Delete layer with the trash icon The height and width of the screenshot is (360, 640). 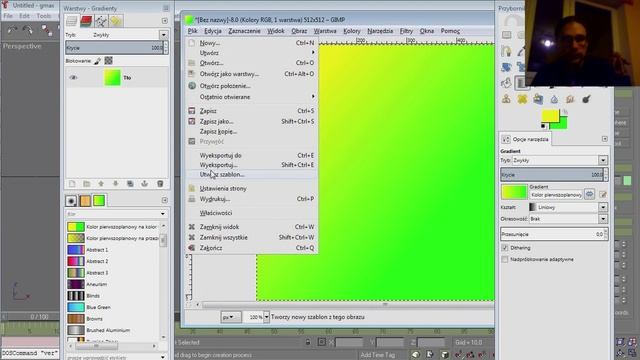coord(160,184)
